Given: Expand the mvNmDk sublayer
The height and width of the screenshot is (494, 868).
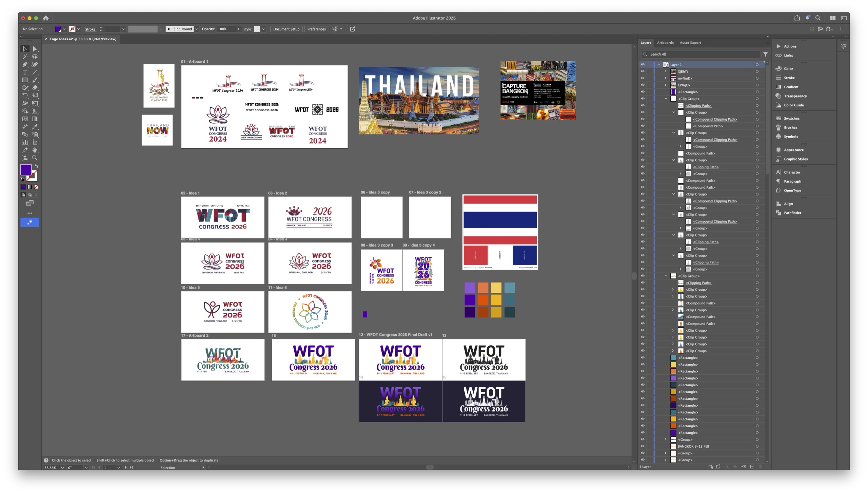Looking at the screenshot, I should click(665, 78).
